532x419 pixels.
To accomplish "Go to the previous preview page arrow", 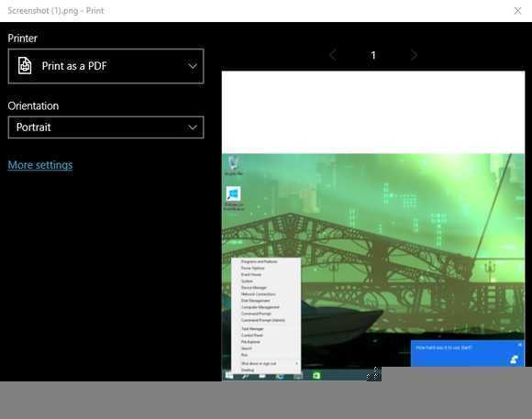I will click(333, 55).
